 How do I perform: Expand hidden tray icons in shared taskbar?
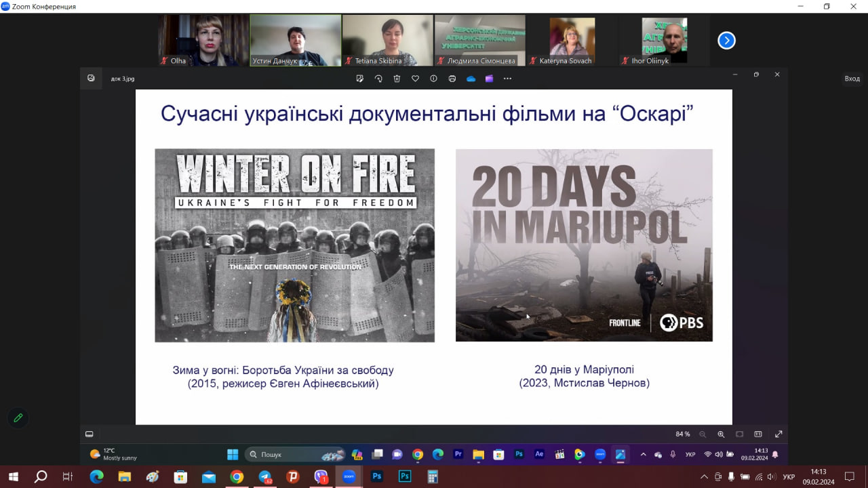(644, 454)
